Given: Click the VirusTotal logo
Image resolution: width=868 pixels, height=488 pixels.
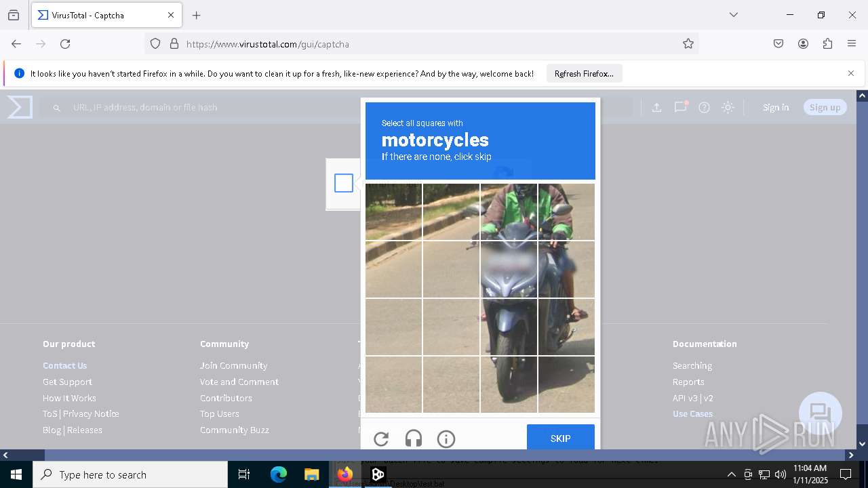Looking at the screenshot, I should [x=20, y=107].
